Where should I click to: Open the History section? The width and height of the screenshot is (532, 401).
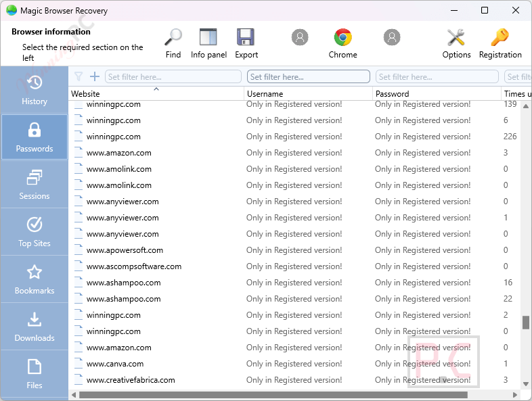click(35, 90)
